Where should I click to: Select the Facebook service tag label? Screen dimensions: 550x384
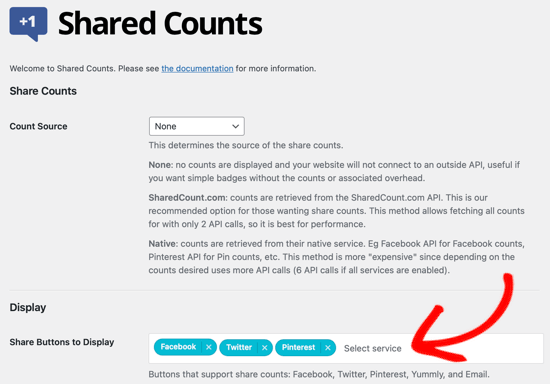(x=178, y=347)
